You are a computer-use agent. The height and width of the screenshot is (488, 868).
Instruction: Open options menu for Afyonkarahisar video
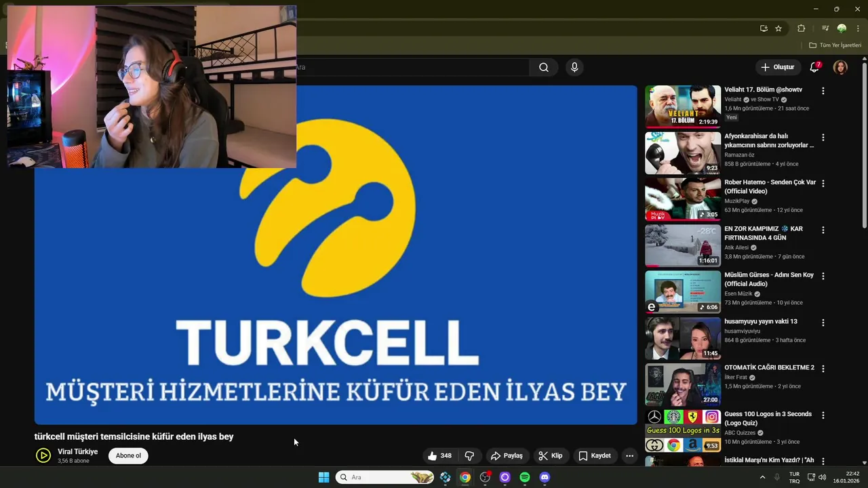(x=823, y=137)
